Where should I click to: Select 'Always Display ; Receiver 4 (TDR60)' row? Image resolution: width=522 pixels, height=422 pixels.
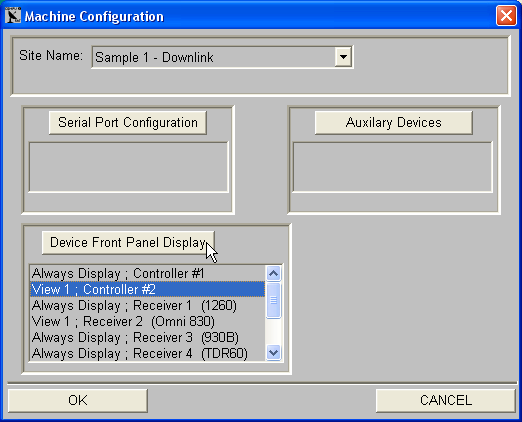(x=147, y=353)
